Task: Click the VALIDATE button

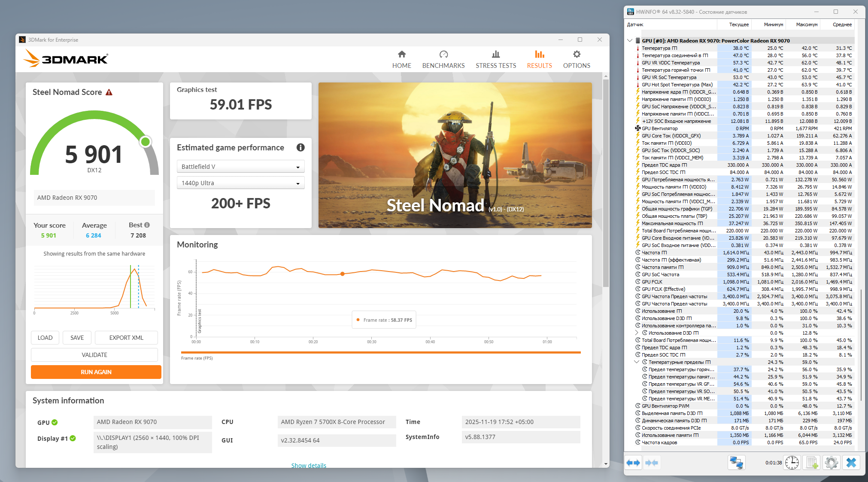Action: [94, 355]
